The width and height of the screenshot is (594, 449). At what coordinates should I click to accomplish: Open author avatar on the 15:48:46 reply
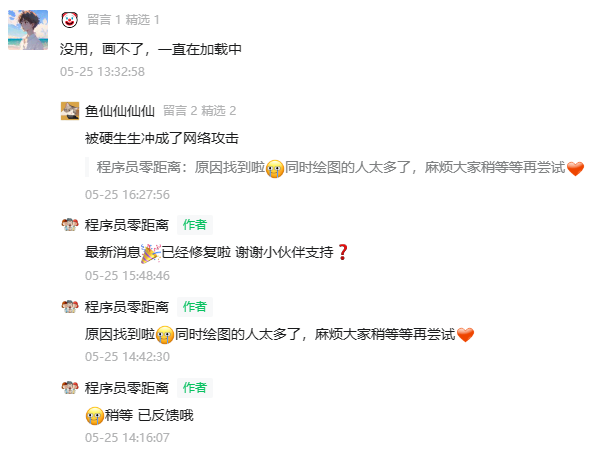(70, 225)
